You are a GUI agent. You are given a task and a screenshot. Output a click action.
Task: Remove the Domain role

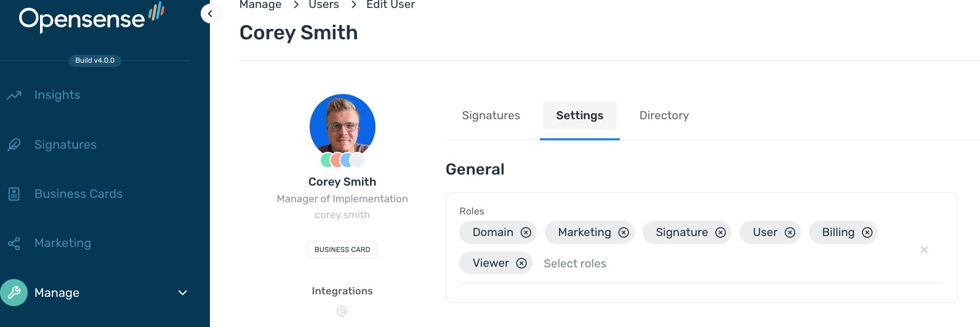[x=526, y=232]
